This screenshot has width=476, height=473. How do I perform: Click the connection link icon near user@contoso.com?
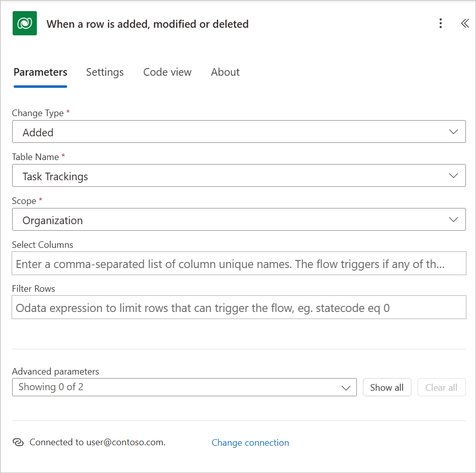(x=18, y=442)
